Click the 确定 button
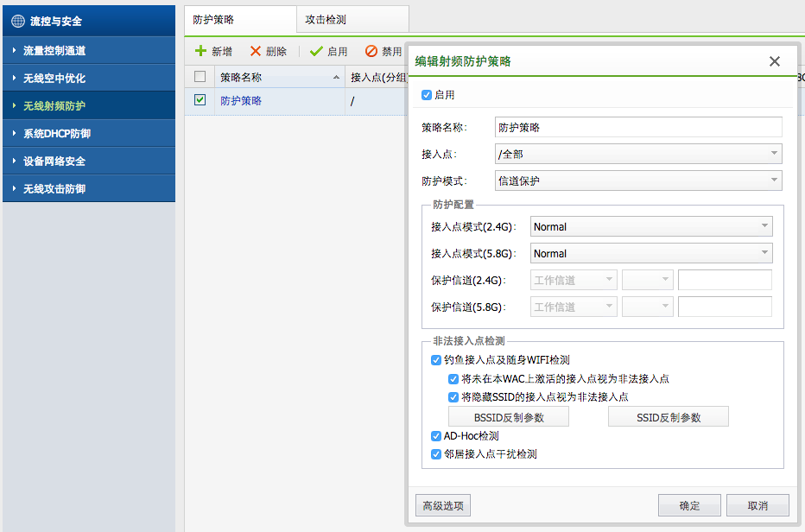Viewport: 805px width, 532px height. tap(689, 506)
